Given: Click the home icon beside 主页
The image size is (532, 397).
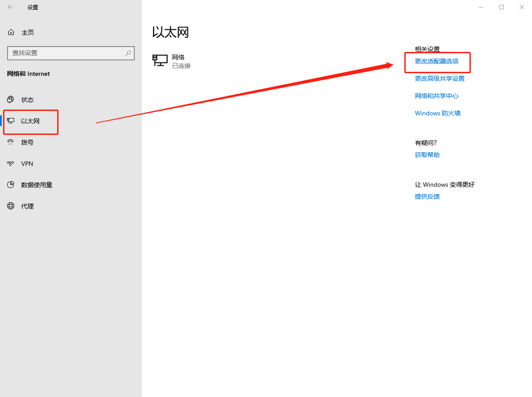Looking at the screenshot, I should (11, 32).
